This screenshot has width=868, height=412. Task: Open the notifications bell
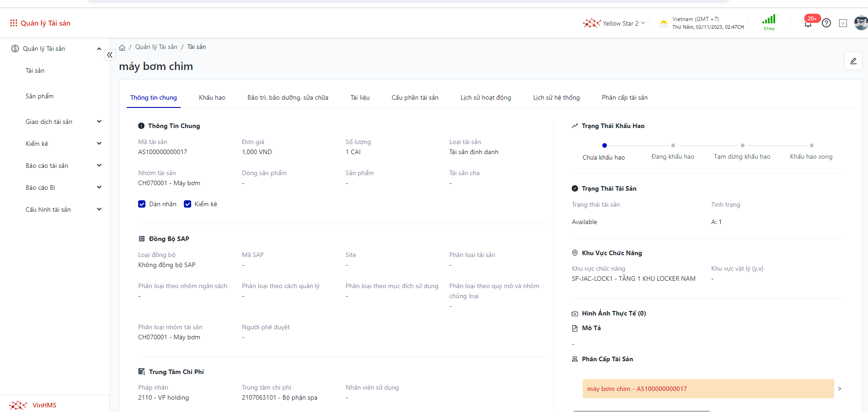tap(808, 24)
